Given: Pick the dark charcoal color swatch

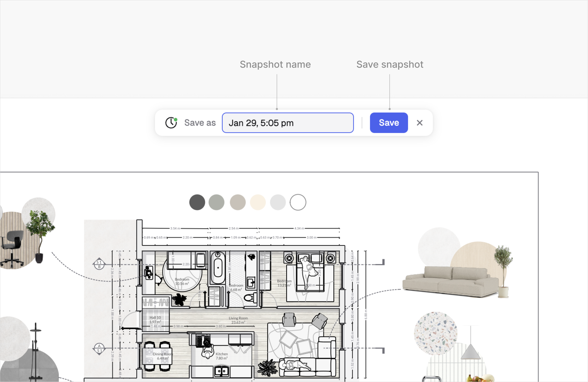Looking at the screenshot, I should (x=197, y=202).
